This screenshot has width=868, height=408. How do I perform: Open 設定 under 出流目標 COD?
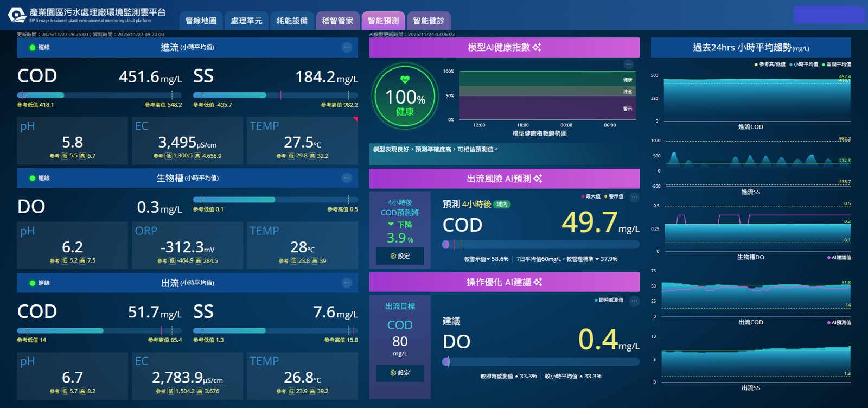(400, 373)
